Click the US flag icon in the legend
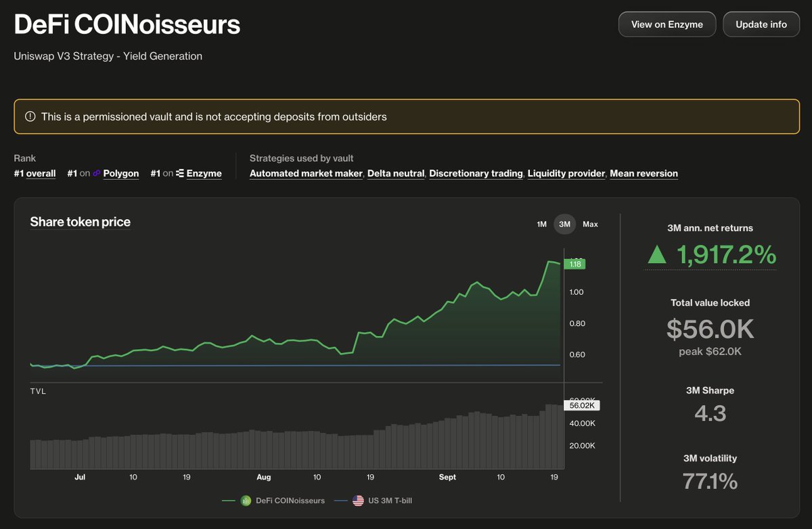Screen dimensions: 812x529 click(358, 501)
